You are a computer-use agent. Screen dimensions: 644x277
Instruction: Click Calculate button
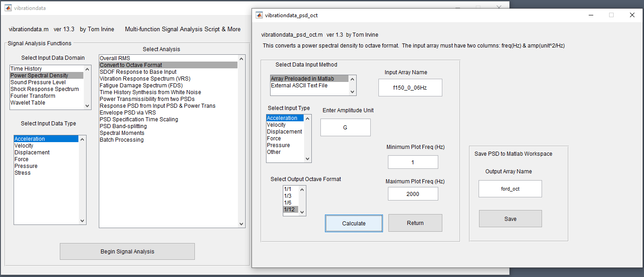click(354, 223)
